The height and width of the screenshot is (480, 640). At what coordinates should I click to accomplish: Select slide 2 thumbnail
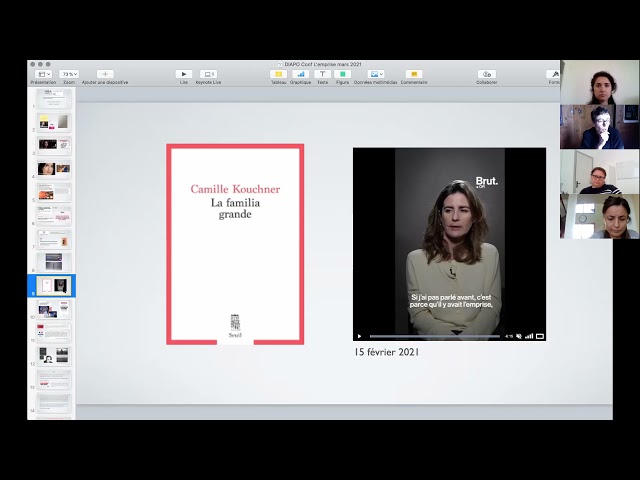point(54,122)
